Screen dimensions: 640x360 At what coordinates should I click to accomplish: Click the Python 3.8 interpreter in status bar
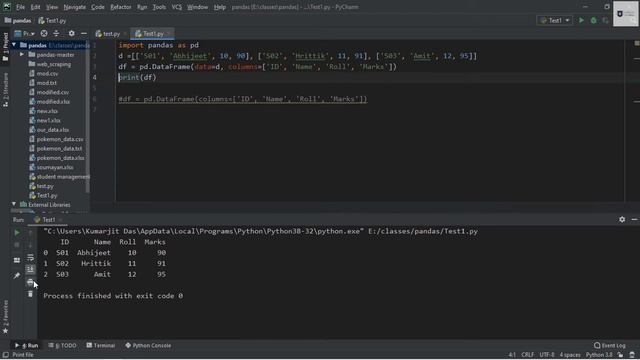pos(599,355)
